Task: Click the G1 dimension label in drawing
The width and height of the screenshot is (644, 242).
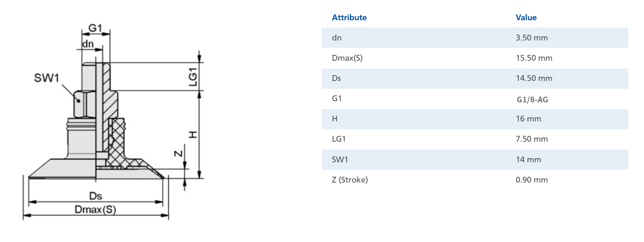Action: (x=95, y=28)
